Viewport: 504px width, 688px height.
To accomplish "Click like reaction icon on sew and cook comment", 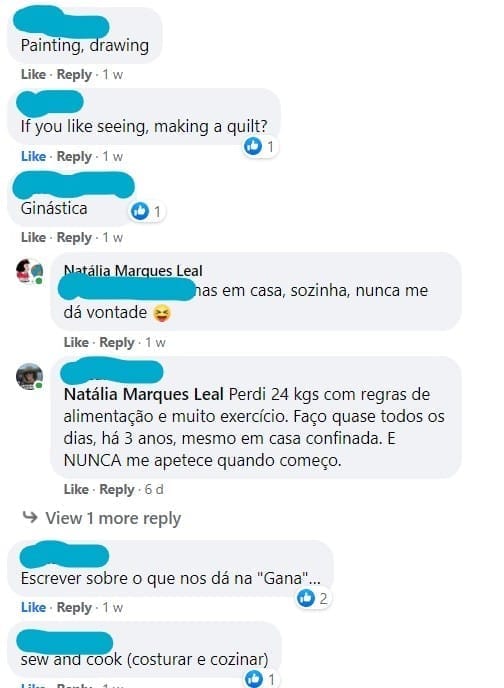I will coord(254,678).
